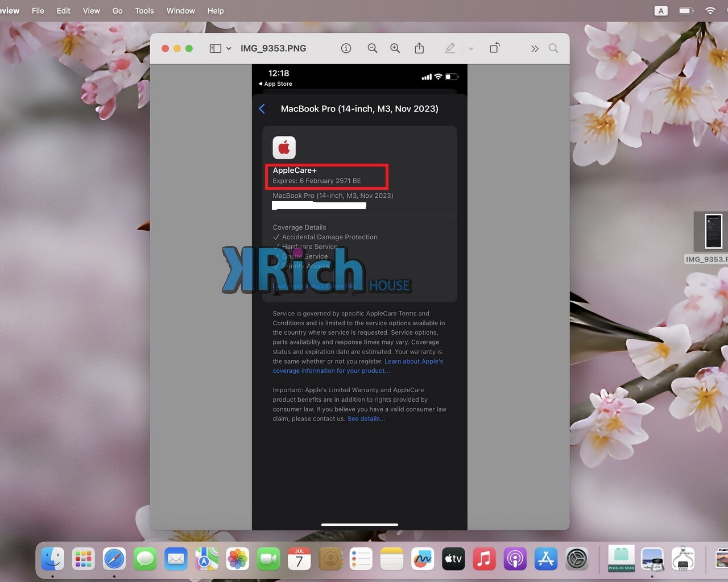Open Messages from the dock

click(x=145, y=559)
